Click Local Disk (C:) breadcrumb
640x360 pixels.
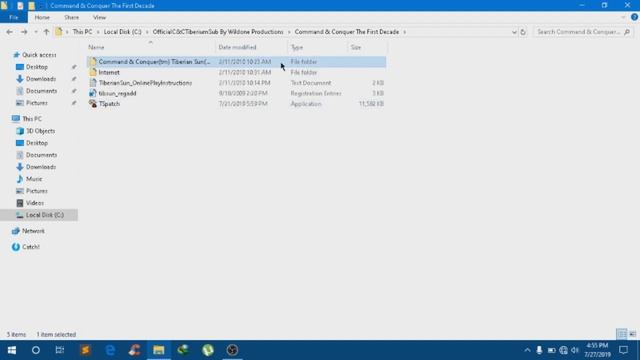click(122, 32)
